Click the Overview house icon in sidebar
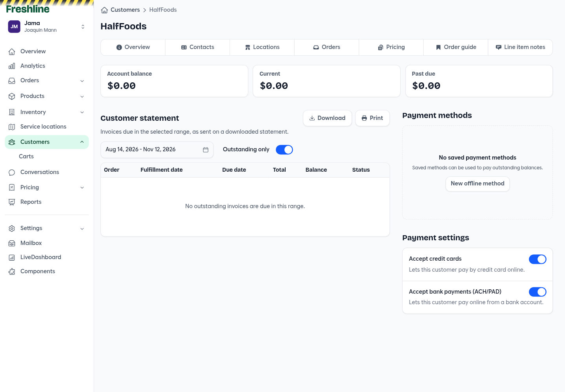 (x=12, y=52)
